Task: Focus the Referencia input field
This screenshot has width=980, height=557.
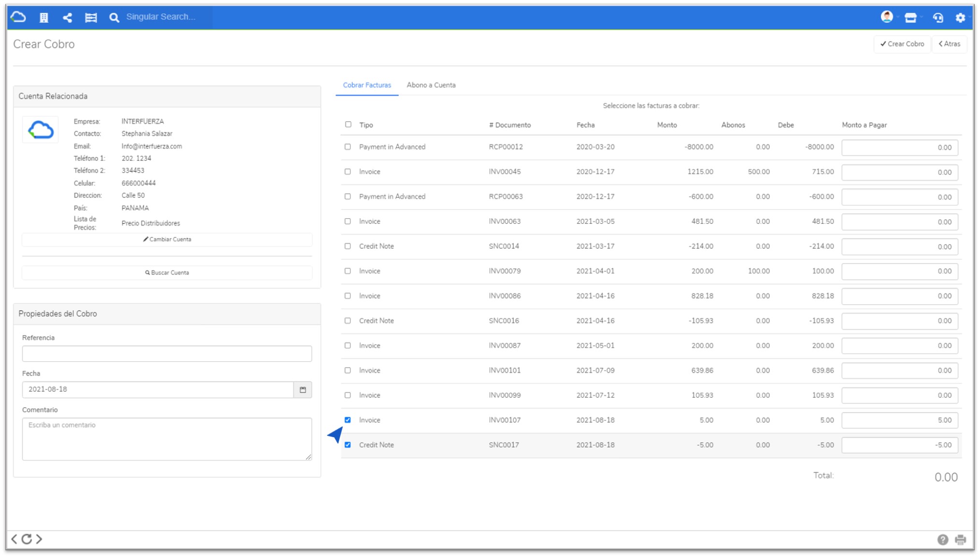Action: (167, 354)
